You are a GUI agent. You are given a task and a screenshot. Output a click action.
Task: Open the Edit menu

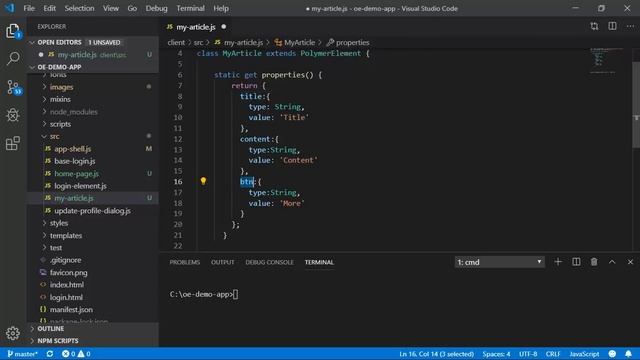pyautogui.click(x=49, y=8)
